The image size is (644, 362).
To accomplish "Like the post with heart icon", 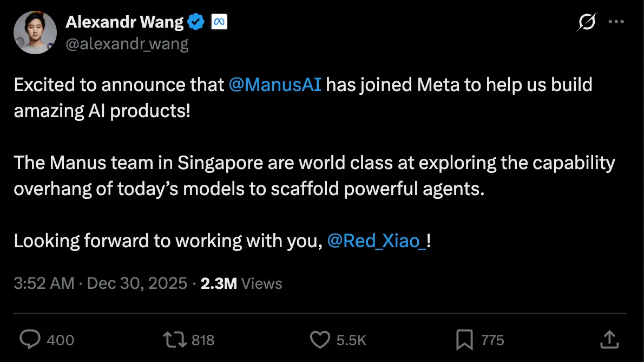I will tap(320, 340).
